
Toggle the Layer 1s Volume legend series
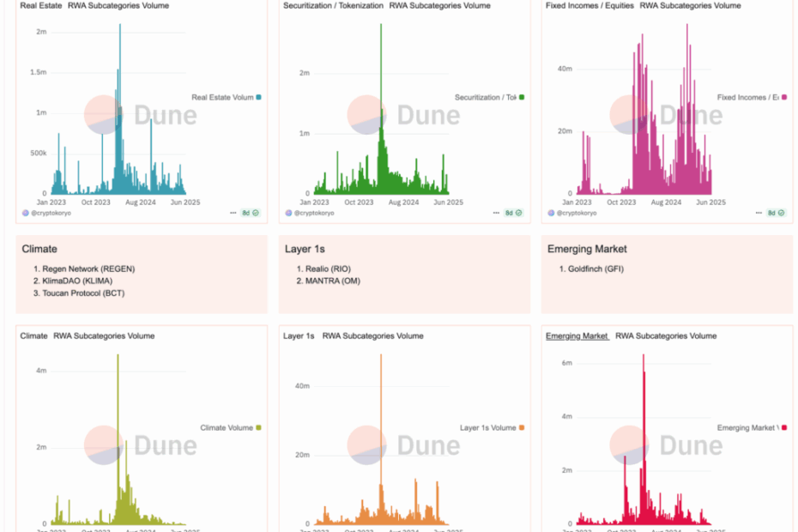click(x=487, y=427)
